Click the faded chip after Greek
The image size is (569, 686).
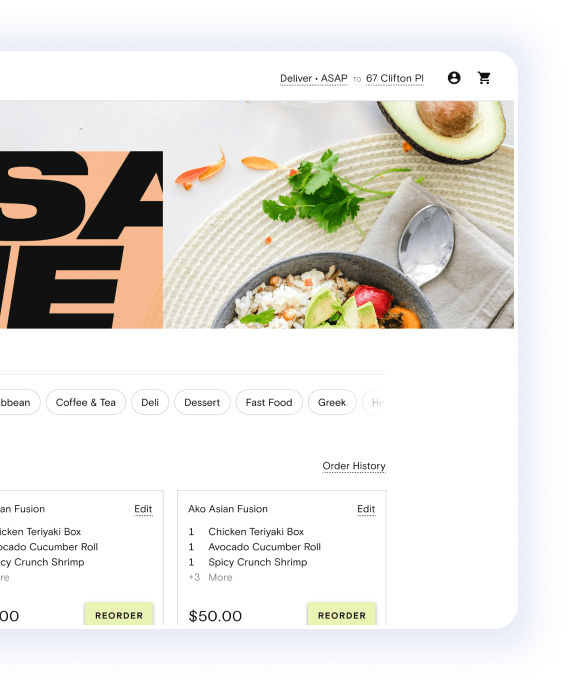tap(375, 402)
